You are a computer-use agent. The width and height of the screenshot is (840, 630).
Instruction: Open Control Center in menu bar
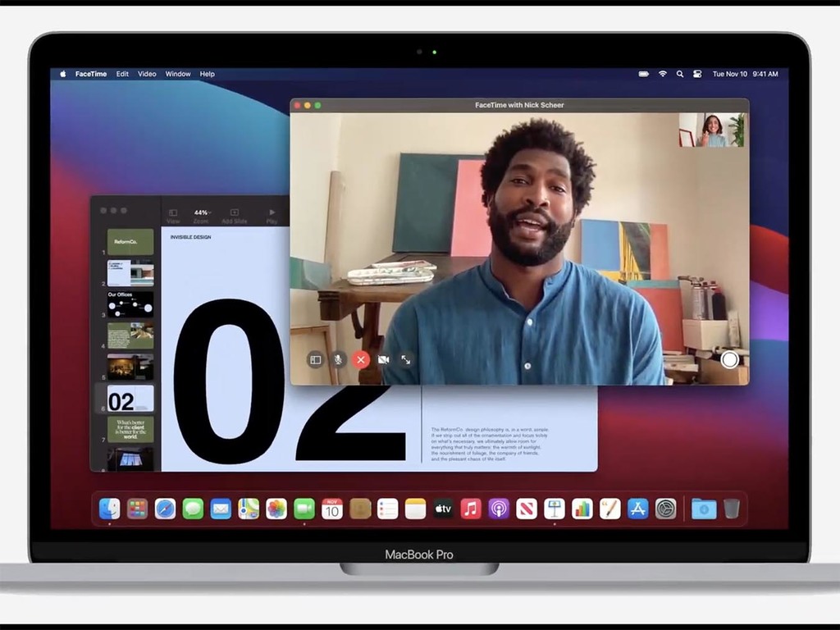tap(697, 74)
